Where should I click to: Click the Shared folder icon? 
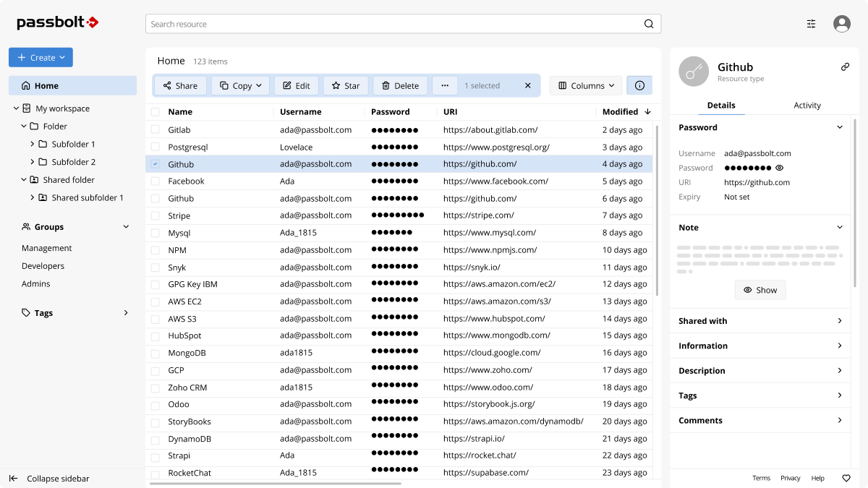pyautogui.click(x=34, y=180)
